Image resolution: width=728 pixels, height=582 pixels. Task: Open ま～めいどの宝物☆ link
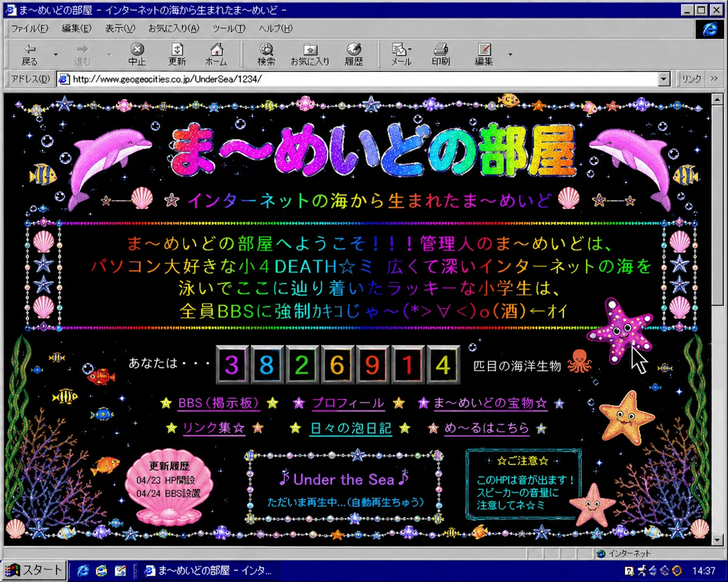pyautogui.click(x=491, y=403)
